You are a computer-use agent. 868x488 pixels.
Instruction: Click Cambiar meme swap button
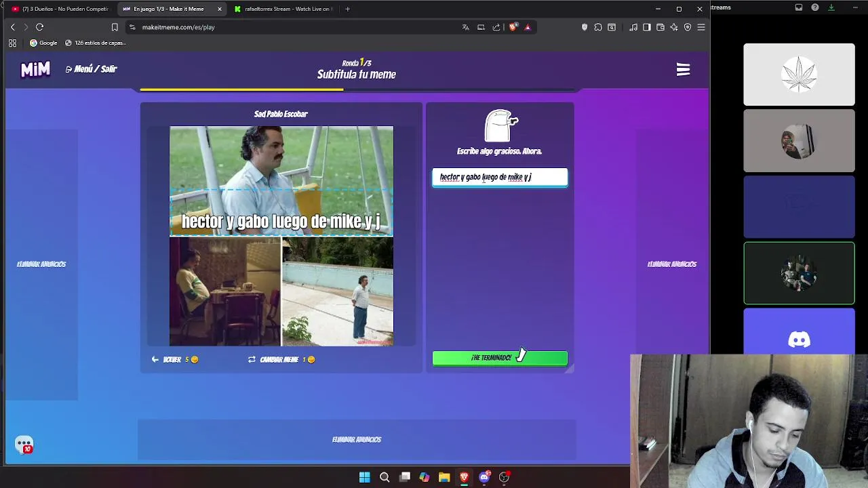(281, 359)
